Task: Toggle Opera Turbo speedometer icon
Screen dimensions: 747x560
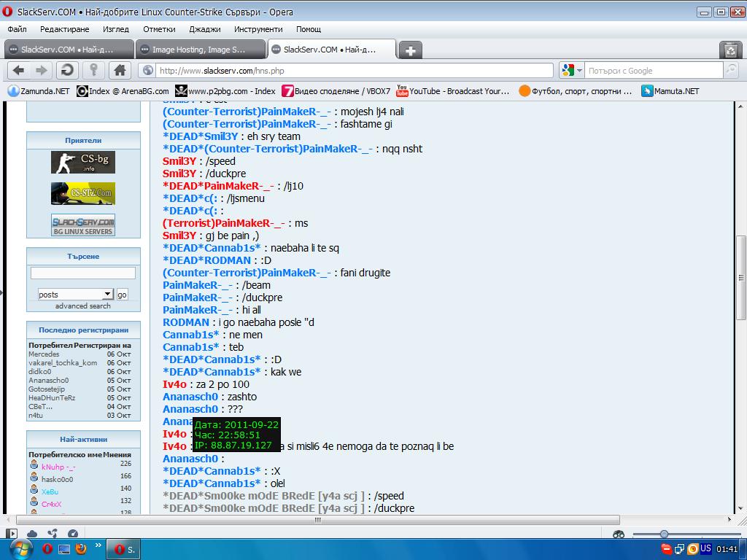Action: pos(73,534)
